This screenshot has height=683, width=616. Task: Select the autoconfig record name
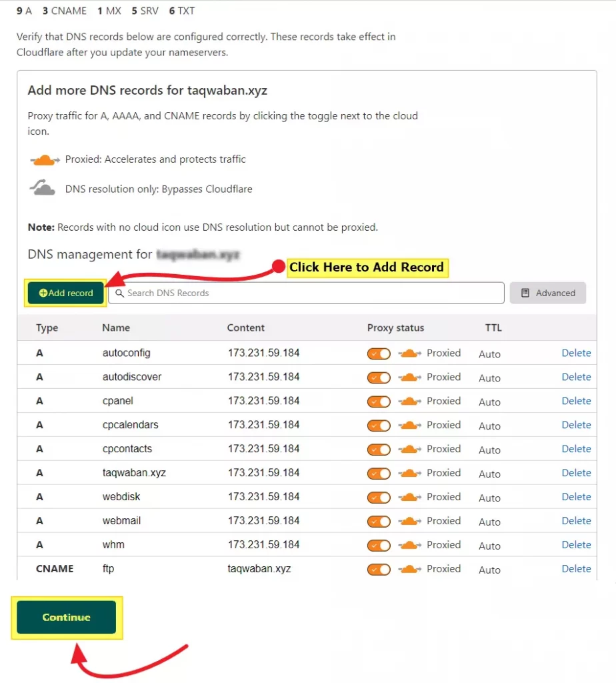tap(126, 353)
